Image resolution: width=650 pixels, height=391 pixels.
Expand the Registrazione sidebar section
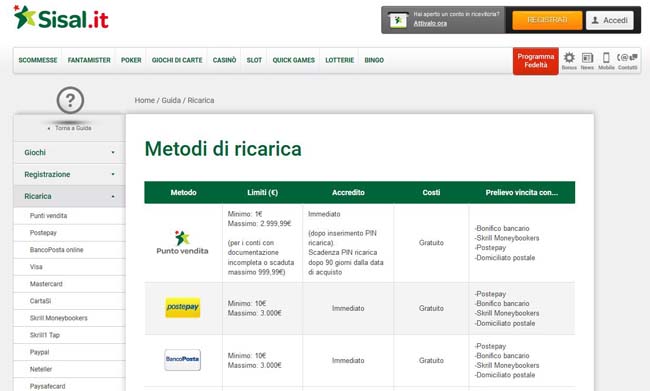[69, 175]
